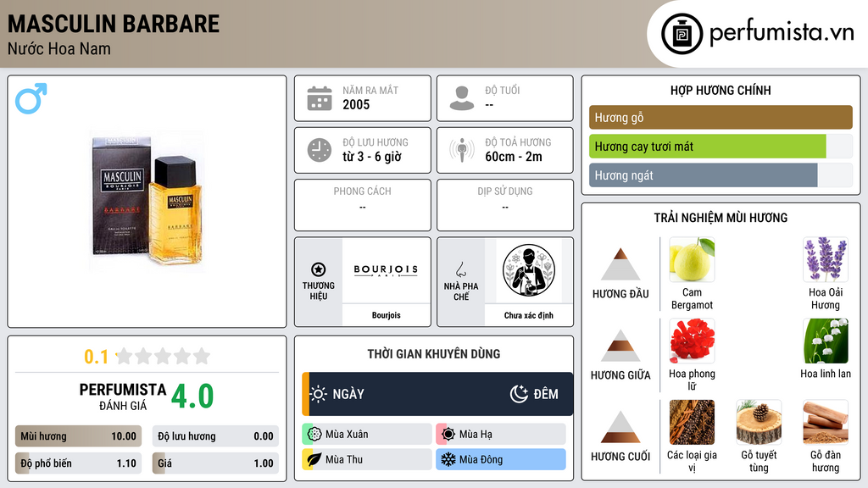Click the Nước Hoa Nam subtitle
This screenshot has height=488, width=868.
[59, 48]
